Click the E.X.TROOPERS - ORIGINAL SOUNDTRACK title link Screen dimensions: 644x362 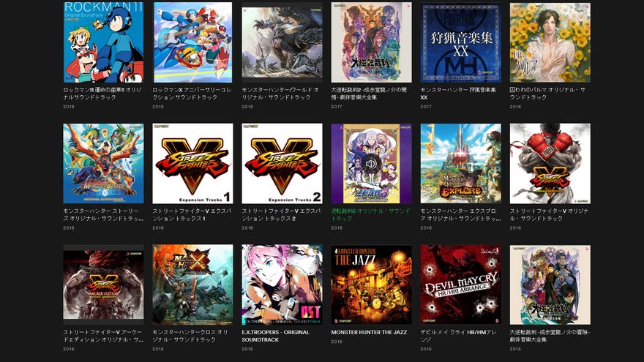[275, 336]
